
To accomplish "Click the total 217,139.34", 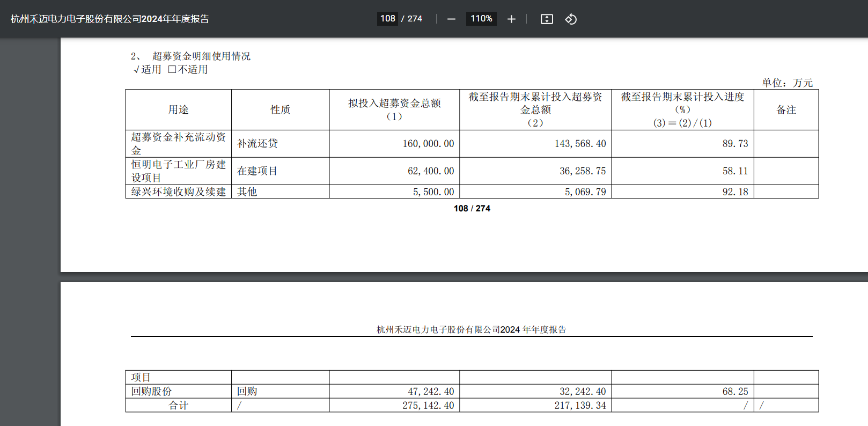I will click(580, 406).
